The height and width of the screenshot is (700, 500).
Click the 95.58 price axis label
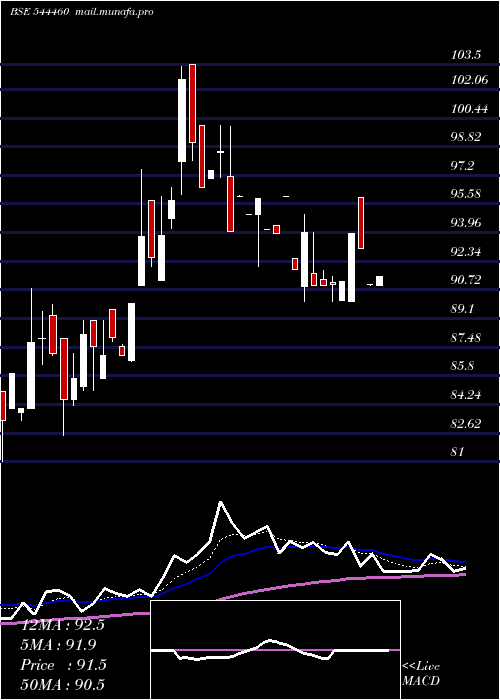466,194
